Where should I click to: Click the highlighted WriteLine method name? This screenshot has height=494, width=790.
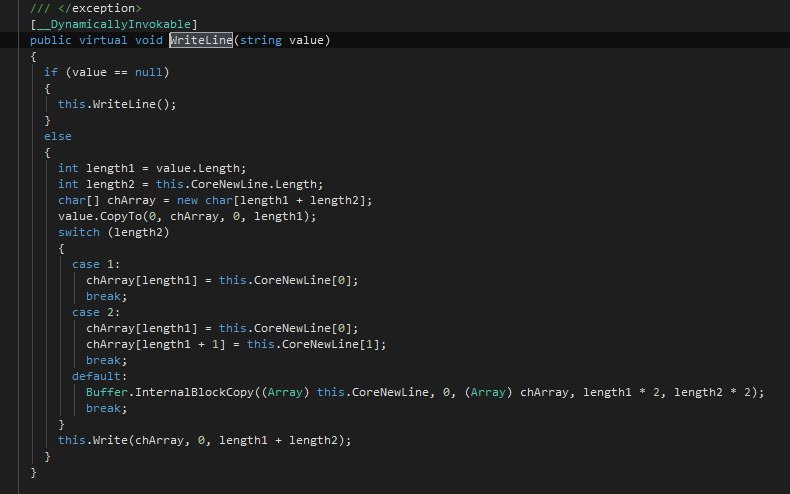(x=201, y=40)
